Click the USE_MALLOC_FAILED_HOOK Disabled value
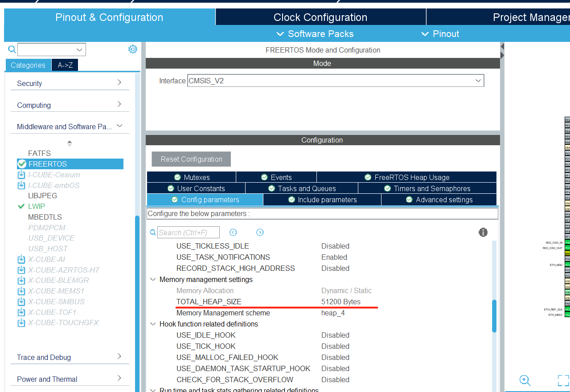This screenshot has height=392, width=570. click(x=335, y=357)
